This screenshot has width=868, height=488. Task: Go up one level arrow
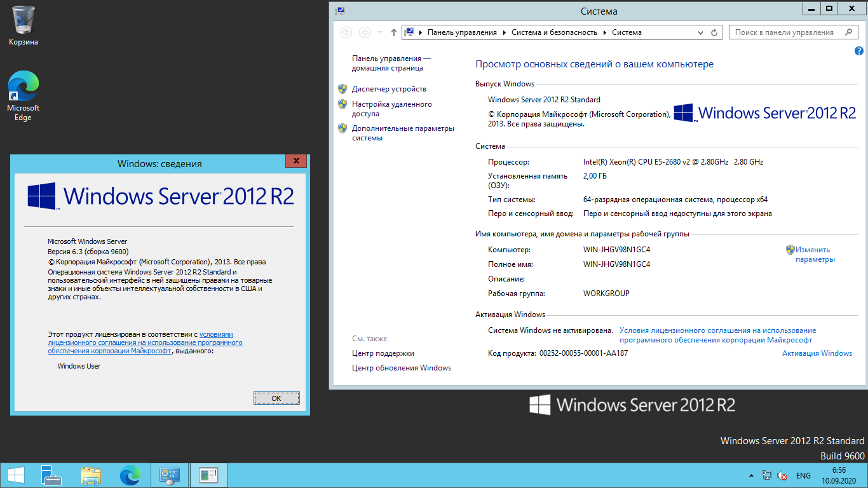tap(394, 32)
